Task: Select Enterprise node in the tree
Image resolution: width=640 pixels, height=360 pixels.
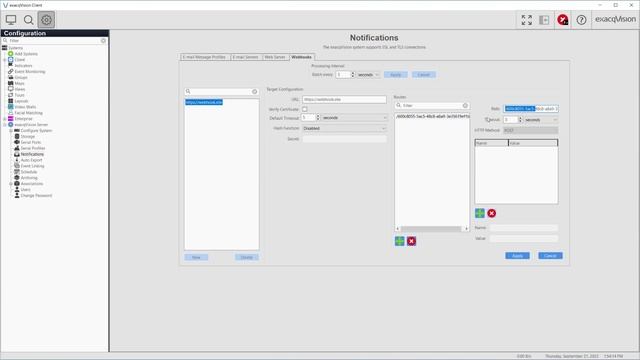Action: coord(23,119)
